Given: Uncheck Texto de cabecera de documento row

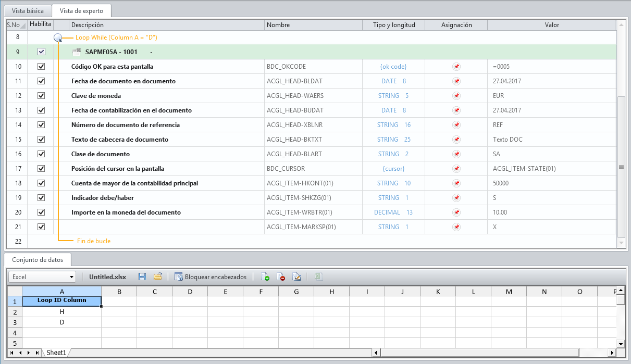Looking at the screenshot, I should [41, 140].
